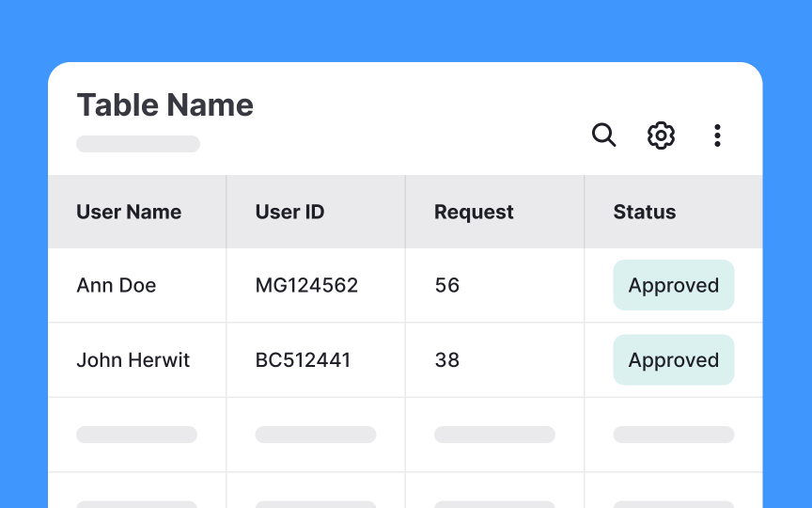
Task: Click third row Request placeholder
Action: point(494,435)
